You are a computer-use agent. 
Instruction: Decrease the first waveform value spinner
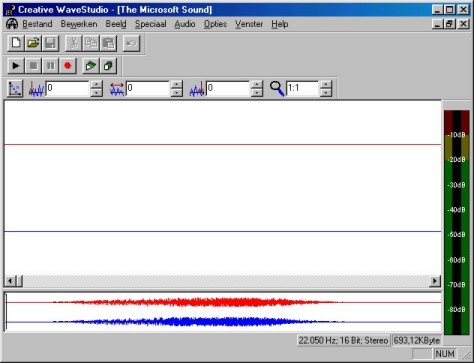(96, 93)
